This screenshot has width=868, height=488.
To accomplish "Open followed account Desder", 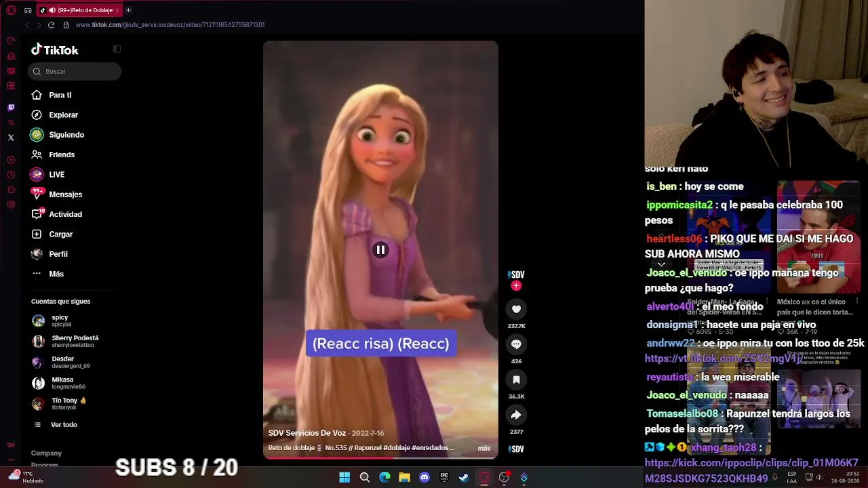I will pos(61,363).
